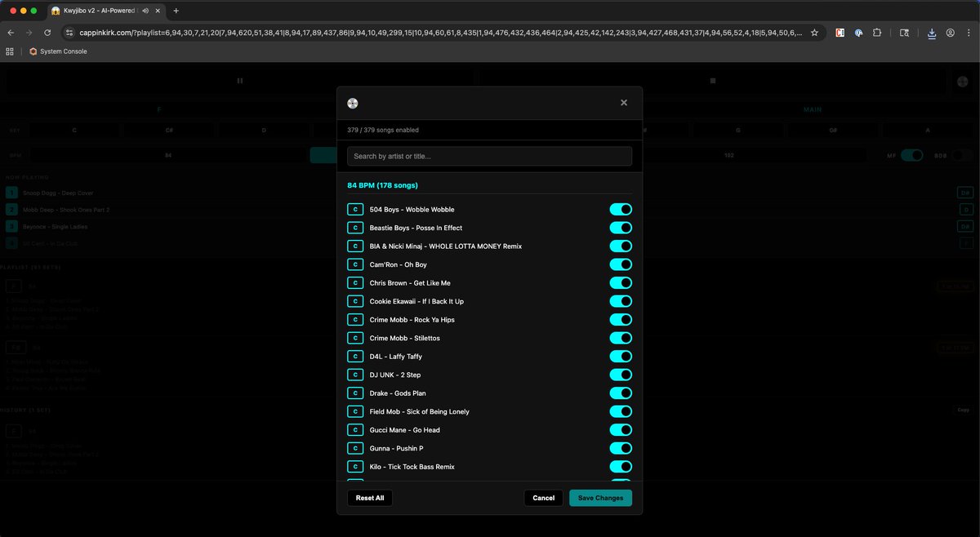Click the title DJ UNK - 2 Step
Image resolution: width=980 pixels, height=537 pixels.
(395, 375)
